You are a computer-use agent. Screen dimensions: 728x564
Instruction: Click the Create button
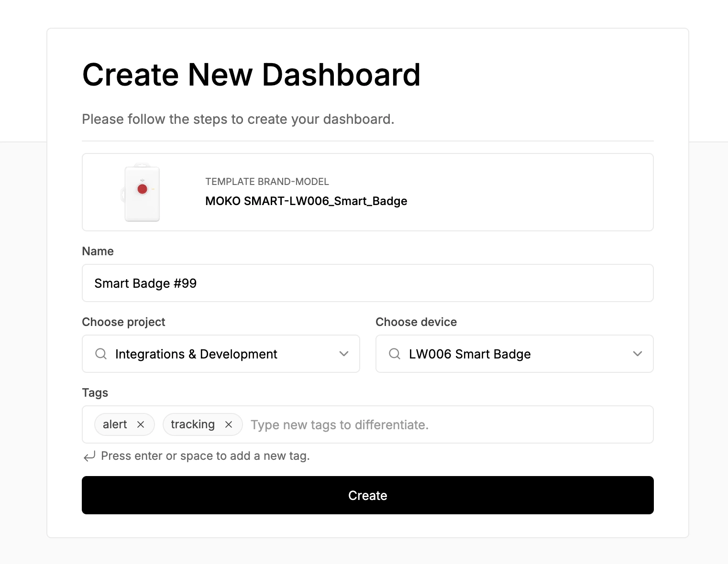pyautogui.click(x=368, y=495)
